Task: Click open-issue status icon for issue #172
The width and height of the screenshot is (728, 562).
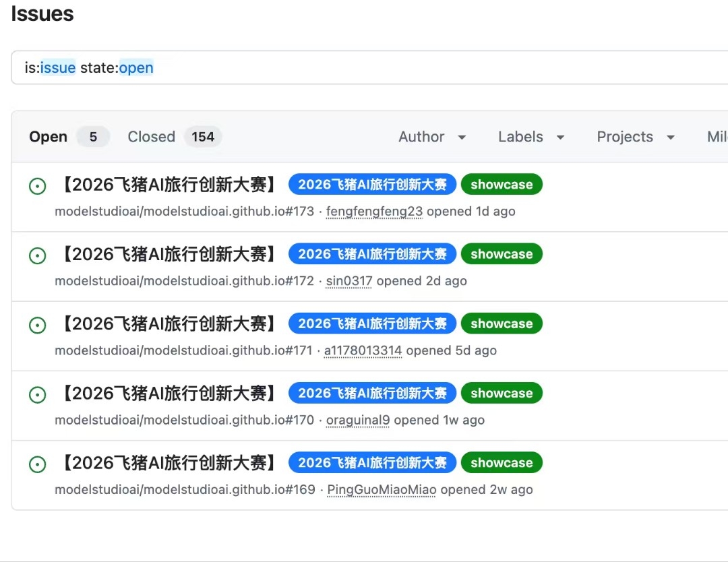Action: pos(37,255)
